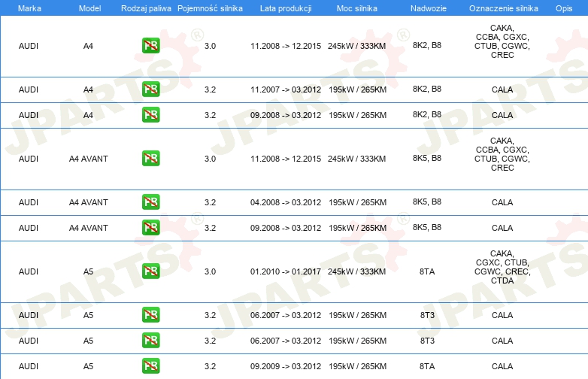Click the AUDI cell in the 01.2010 -> 01.2017 row
The width and height of the screenshot is (588, 379).
click(x=29, y=271)
